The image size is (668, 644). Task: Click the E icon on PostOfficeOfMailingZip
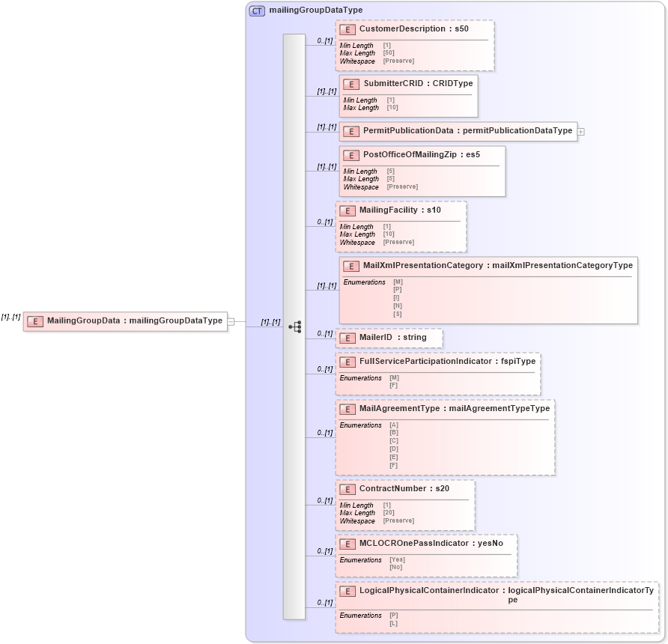[350, 156]
